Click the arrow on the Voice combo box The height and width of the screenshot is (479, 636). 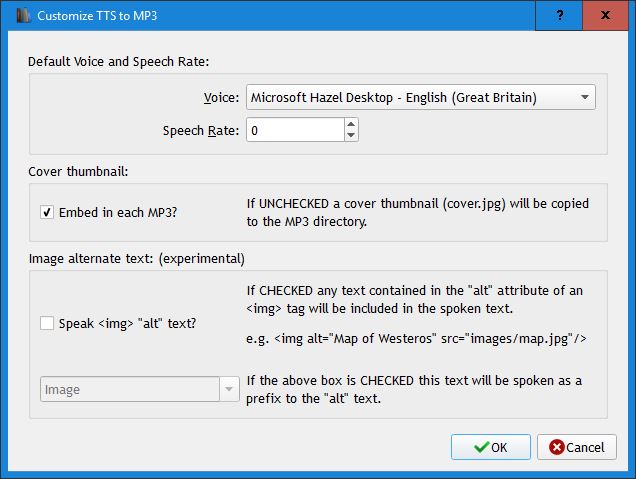pos(583,97)
